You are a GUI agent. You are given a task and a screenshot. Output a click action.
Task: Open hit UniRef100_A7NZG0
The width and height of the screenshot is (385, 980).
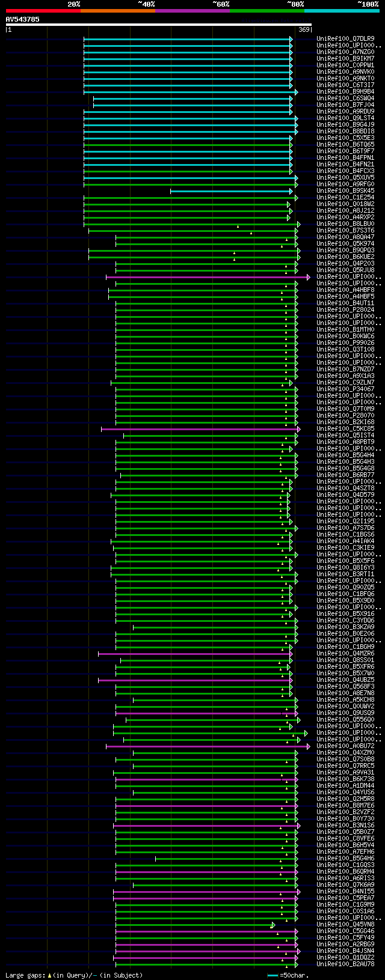click(x=345, y=52)
